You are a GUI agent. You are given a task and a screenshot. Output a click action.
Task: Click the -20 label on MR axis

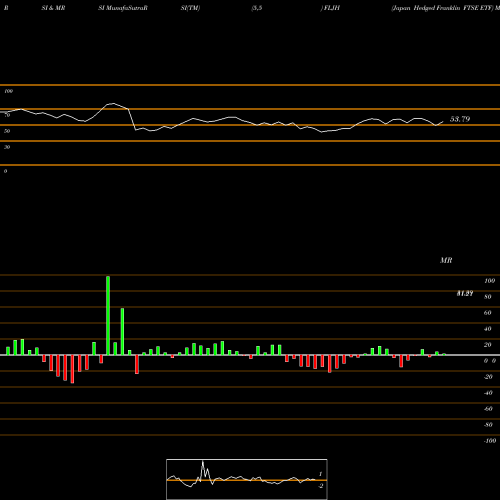(x=488, y=377)
